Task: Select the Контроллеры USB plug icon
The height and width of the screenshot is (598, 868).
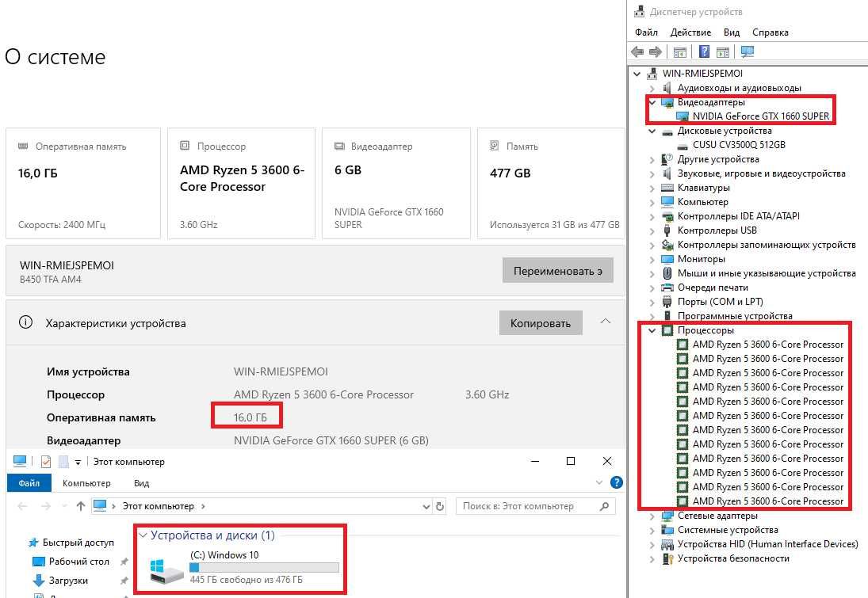Action: [x=667, y=230]
